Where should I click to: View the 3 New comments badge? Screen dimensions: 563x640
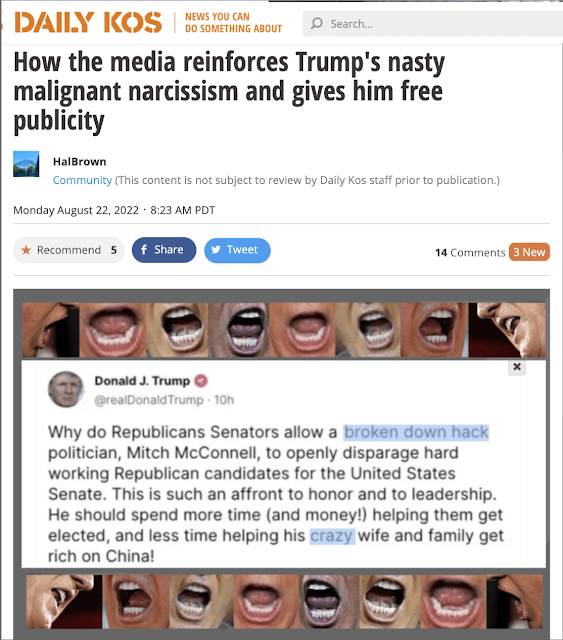click(x=529, y=252)
